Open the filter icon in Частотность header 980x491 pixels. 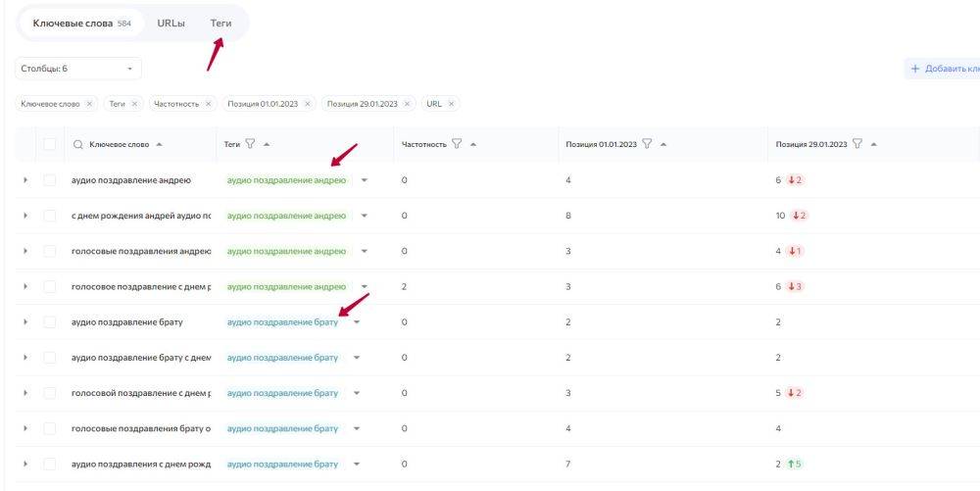click(x=457, y=144)
